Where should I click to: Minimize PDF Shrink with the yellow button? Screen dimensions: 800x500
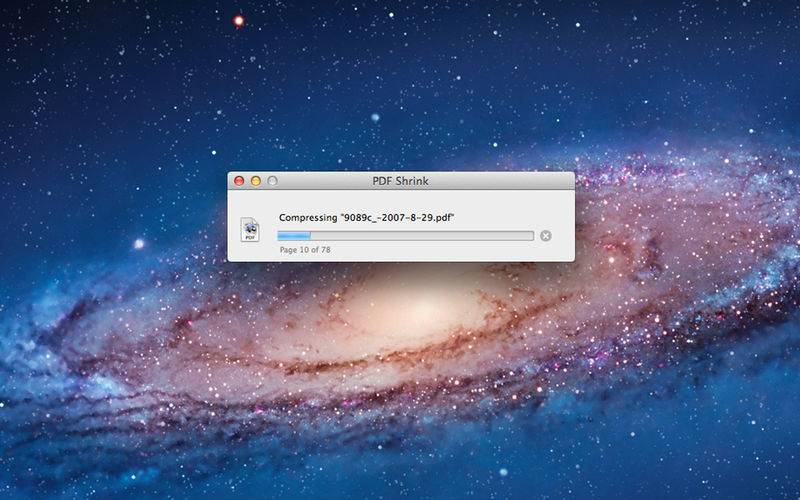[256, 181]
